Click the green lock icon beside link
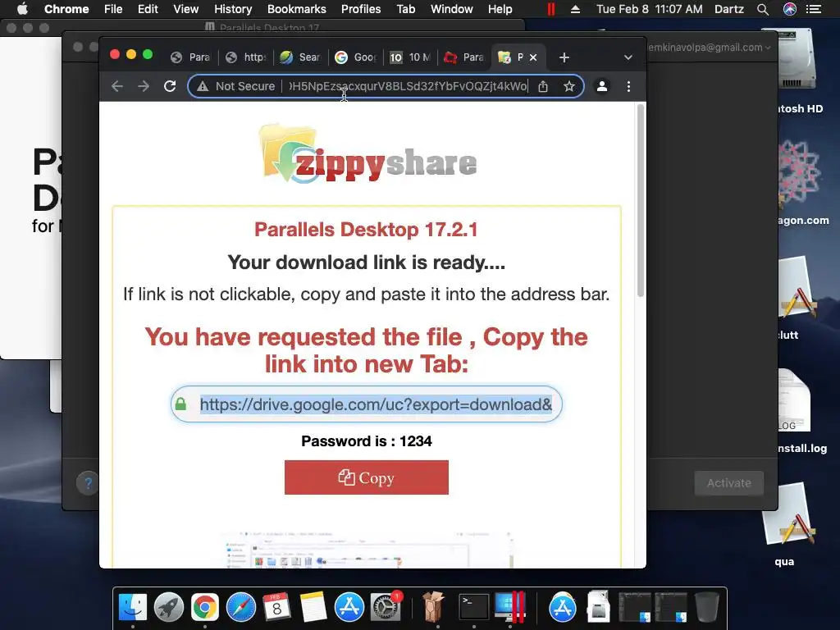 pyautogui.click(x=181, y=404)
